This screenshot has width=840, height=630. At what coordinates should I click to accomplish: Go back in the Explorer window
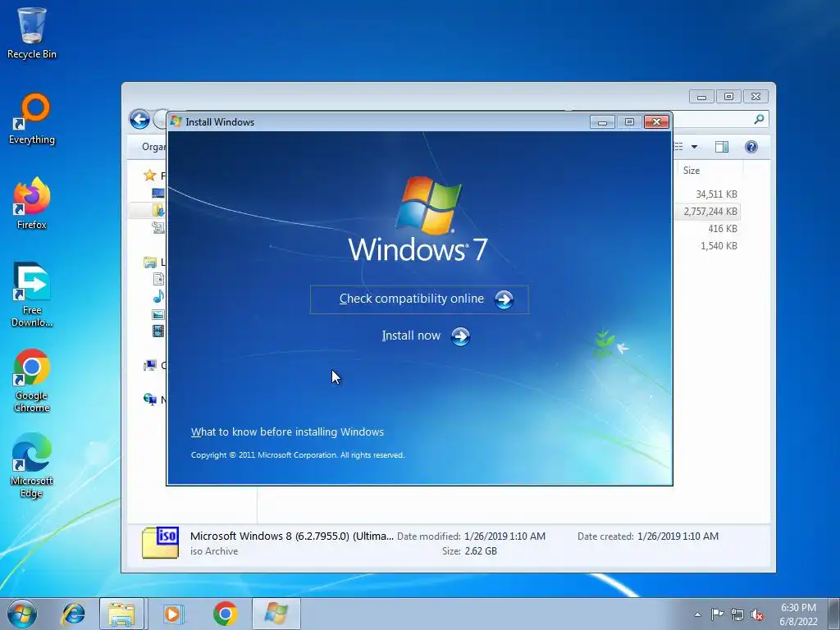click(x=139, y=119)
